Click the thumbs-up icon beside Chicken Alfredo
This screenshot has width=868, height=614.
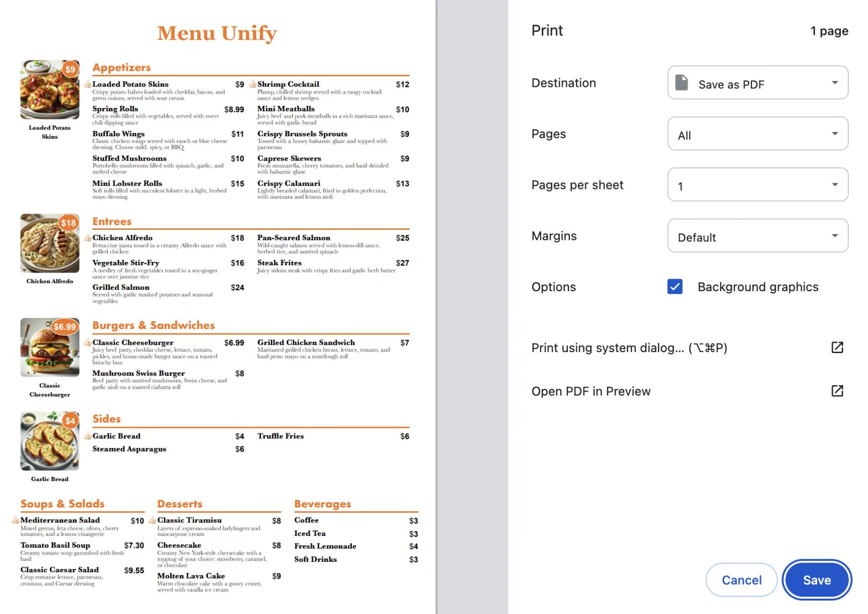pos(88,238)
